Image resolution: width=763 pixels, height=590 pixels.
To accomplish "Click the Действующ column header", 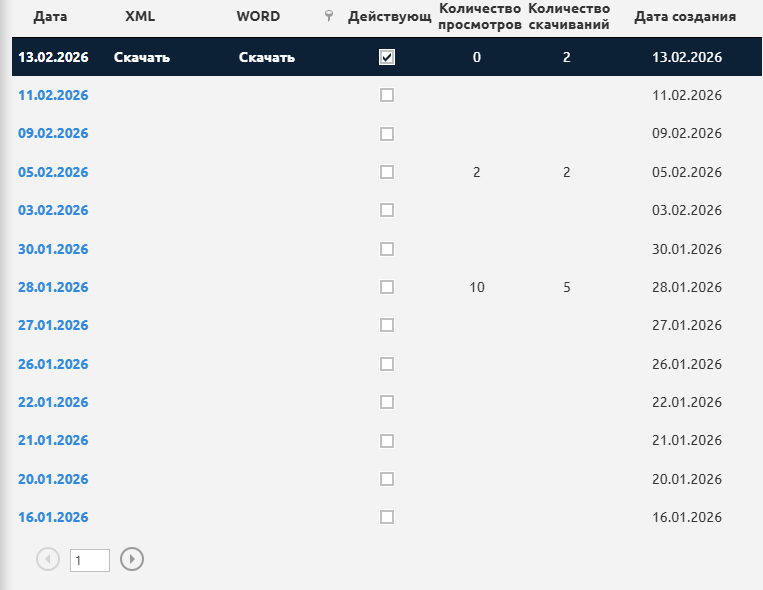I will [390, 17].
